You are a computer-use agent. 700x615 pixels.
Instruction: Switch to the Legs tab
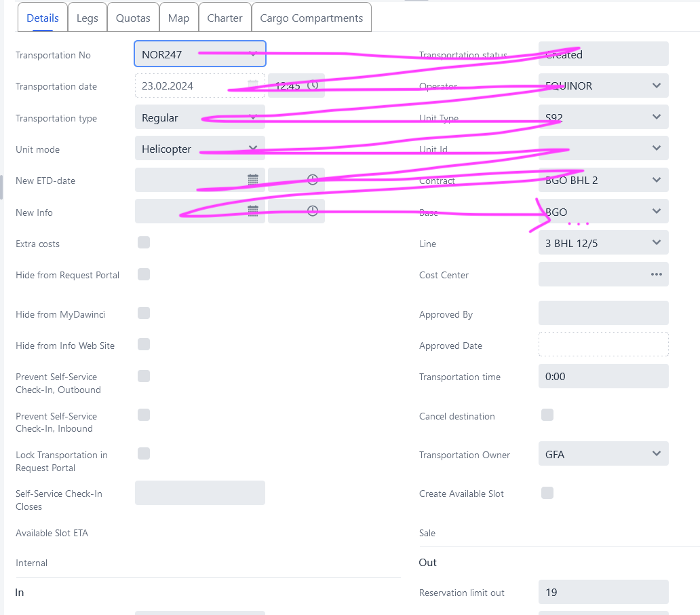(x=87, y=18)
